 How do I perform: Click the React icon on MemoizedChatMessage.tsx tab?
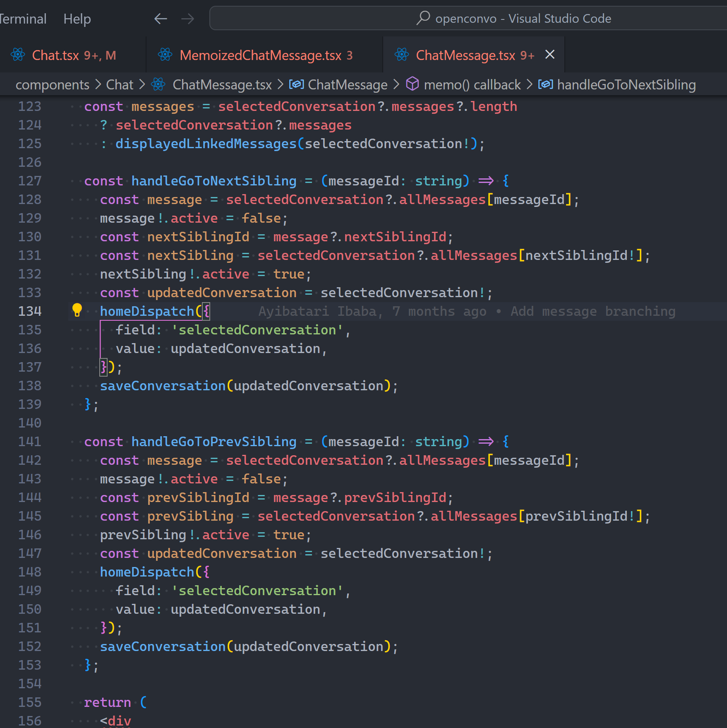click(x=165, y=55)
